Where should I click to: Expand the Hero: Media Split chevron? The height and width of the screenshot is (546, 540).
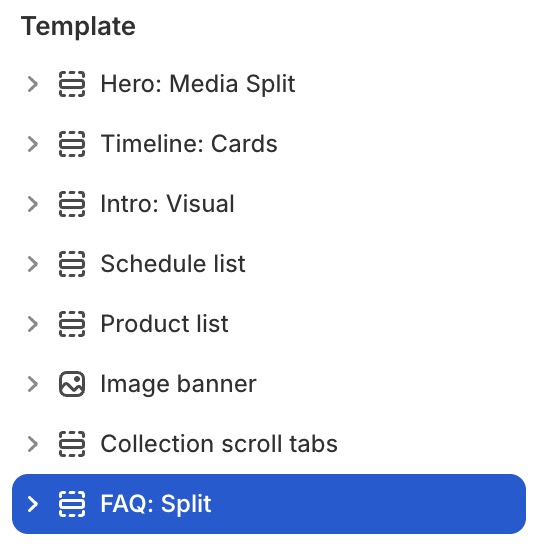pos(33,84)
